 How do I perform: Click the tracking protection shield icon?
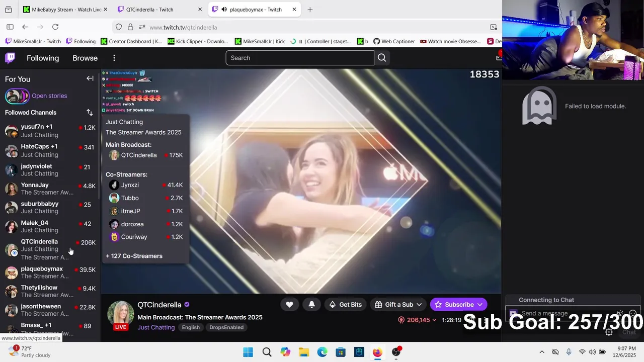(119, 27)
